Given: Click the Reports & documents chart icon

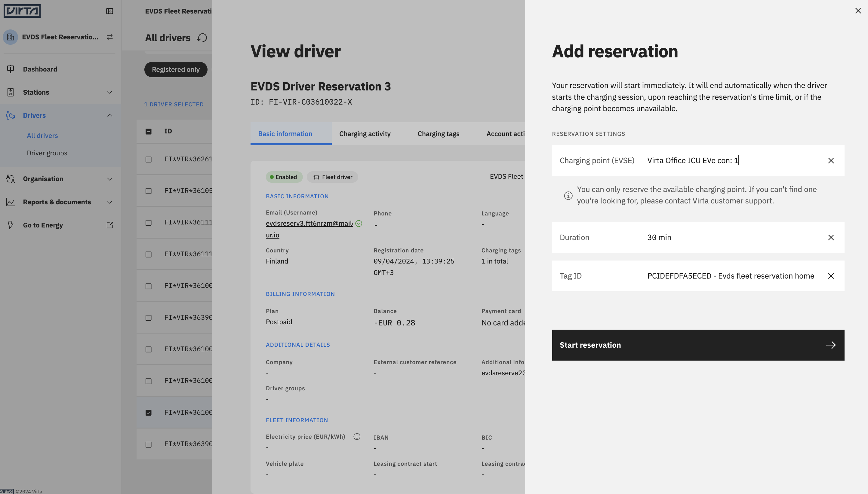Looking at the screenshot, I should coord(11,202).
